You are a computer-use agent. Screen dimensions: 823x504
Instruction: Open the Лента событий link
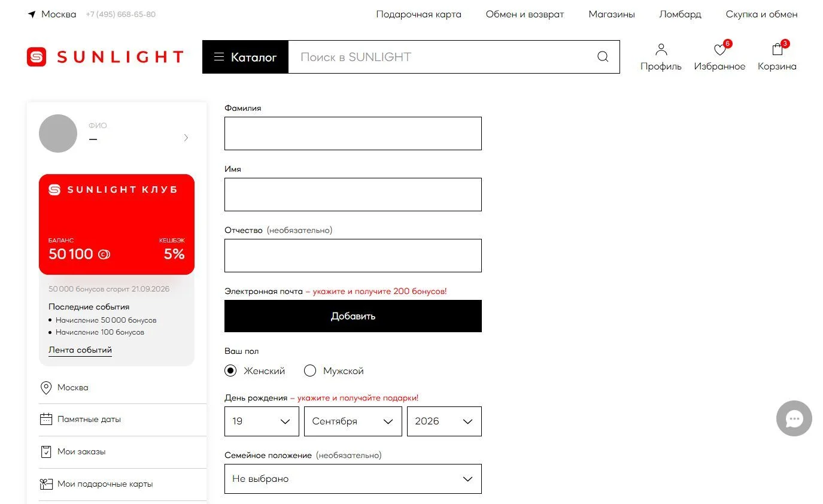[x=80, y=350]
